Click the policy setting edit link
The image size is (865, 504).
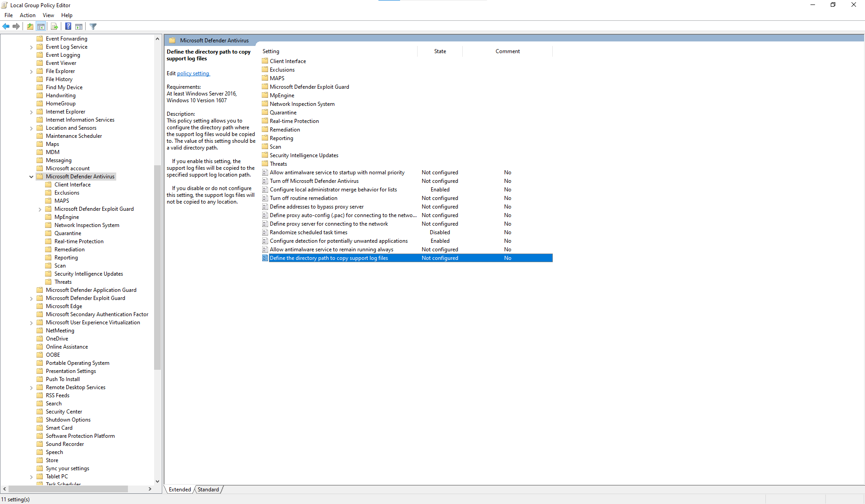point(193,73)
